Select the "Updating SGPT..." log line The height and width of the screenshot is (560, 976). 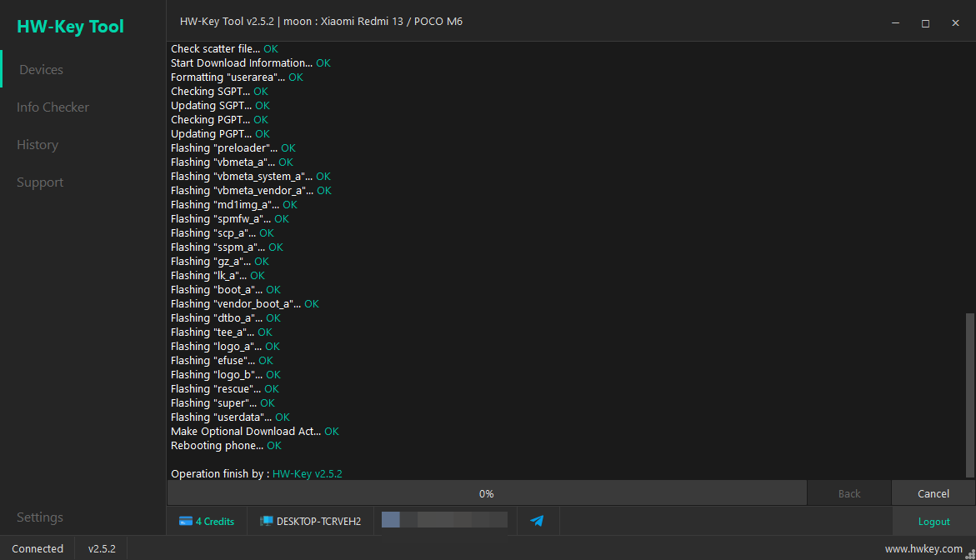click(x=220, y=106)
